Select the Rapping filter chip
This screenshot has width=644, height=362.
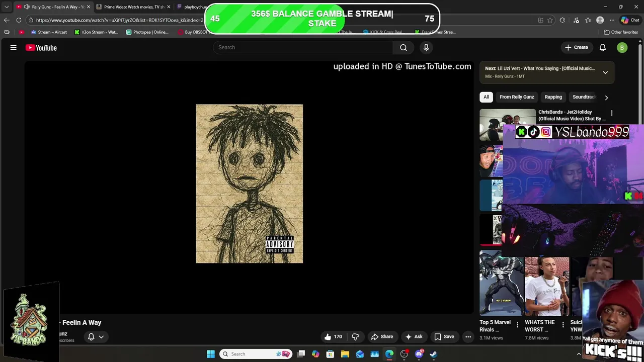[553, 97]
